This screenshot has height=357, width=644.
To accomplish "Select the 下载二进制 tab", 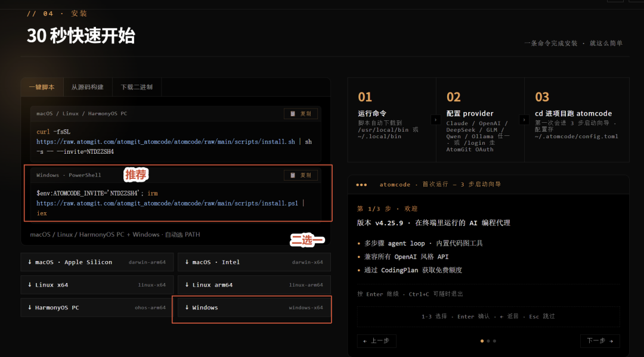I will coord(137,87).
